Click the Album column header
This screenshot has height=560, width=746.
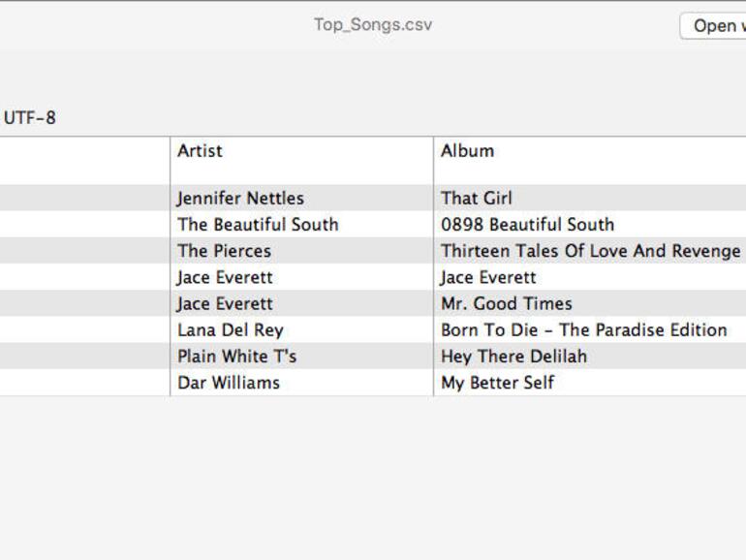[x=467, y=151]
